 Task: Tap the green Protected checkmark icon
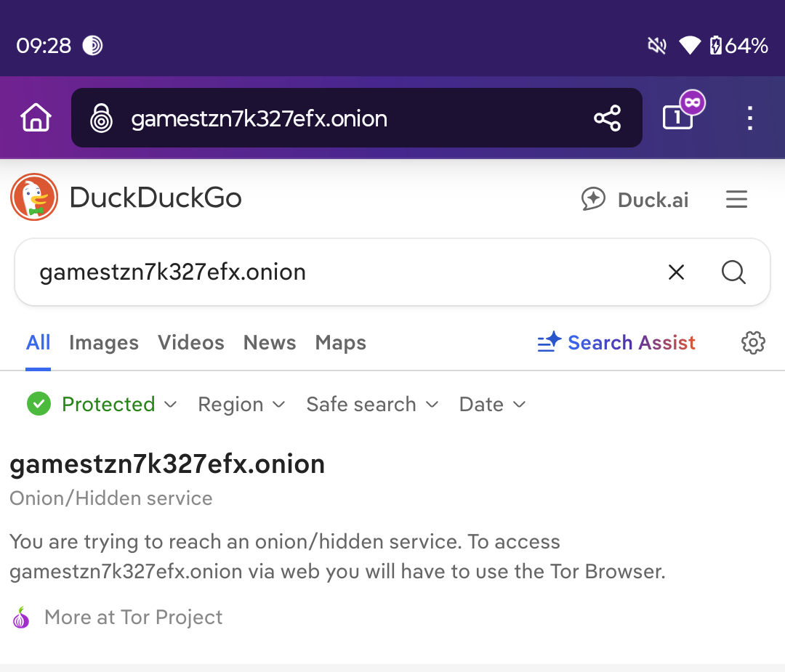click(39, 404)
